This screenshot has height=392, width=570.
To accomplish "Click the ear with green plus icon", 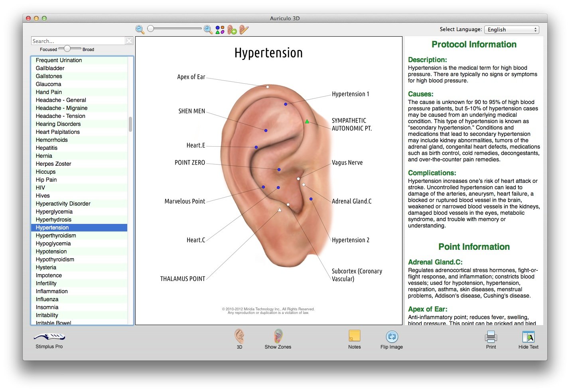I will (232, 30).
